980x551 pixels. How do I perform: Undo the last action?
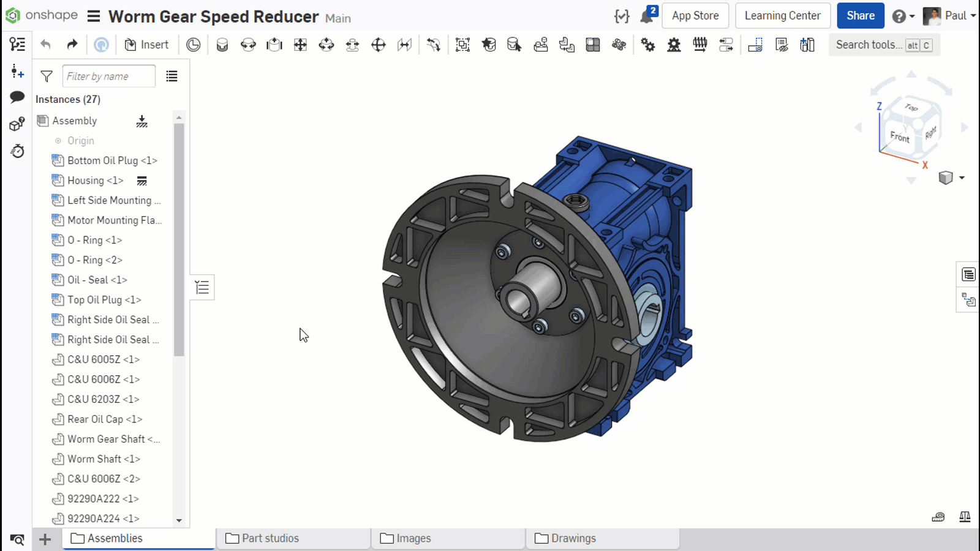pos(46,45)
